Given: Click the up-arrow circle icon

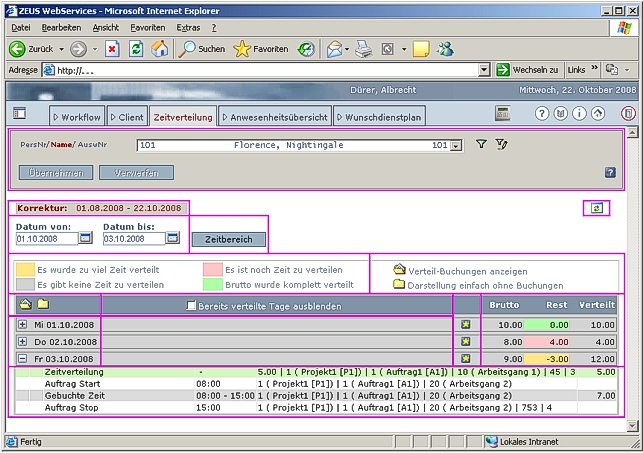Looking at the screenshot, I should 598,114.
